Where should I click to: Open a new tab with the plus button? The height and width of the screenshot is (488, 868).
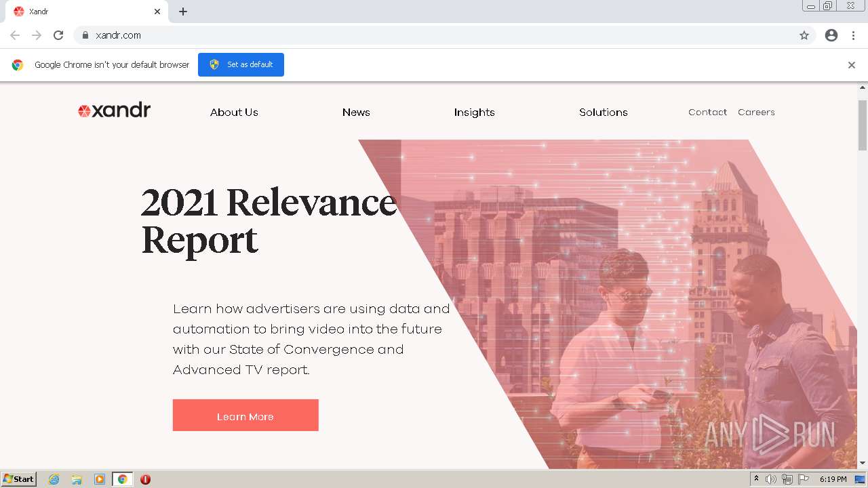183,12
